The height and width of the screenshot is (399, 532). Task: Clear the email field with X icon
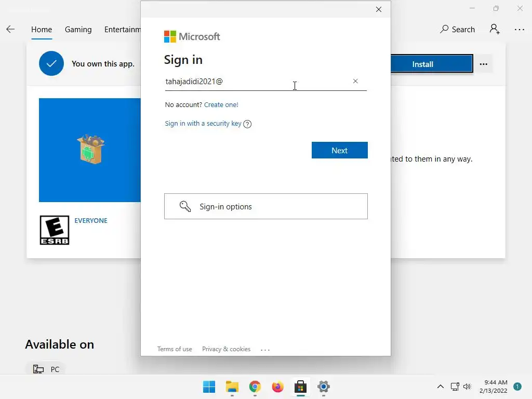355,81
